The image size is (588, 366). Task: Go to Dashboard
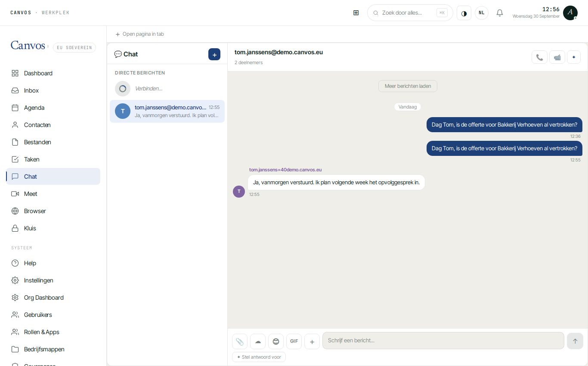click(x=53, y=73)
